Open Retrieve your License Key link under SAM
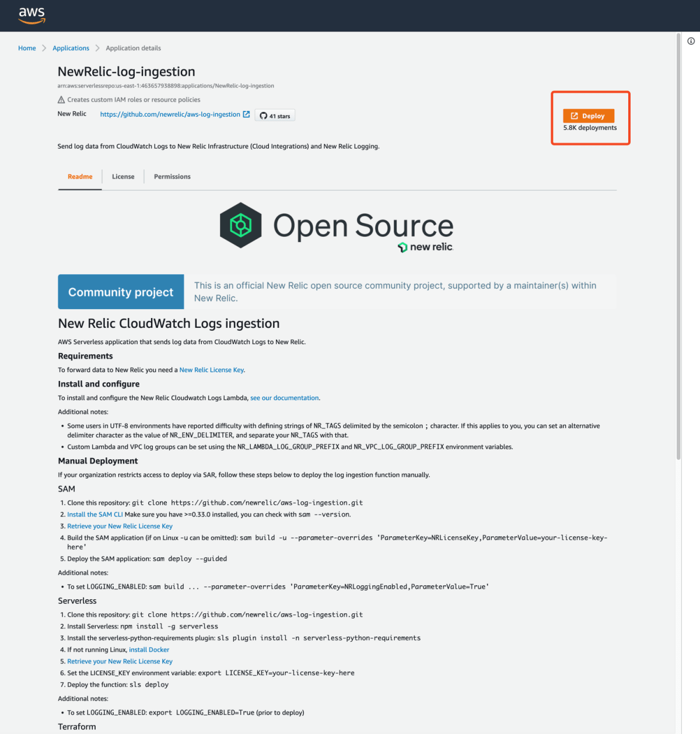The width and height of the screenshot is (700, 734). point(120,526)
